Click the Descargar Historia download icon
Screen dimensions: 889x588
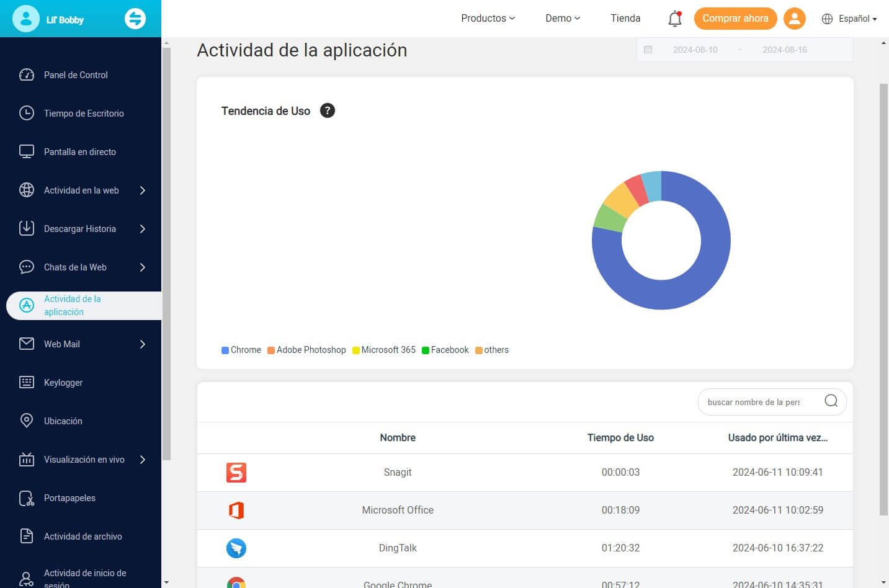(27, 228)
